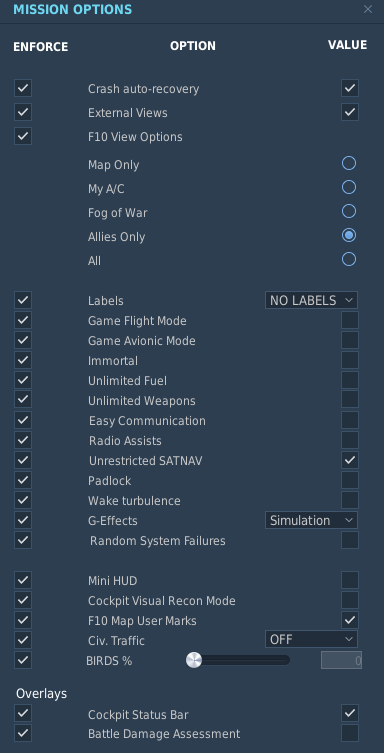
Task: Tick the Unlimited Fuel value checkbox
Action: point(350,380)
